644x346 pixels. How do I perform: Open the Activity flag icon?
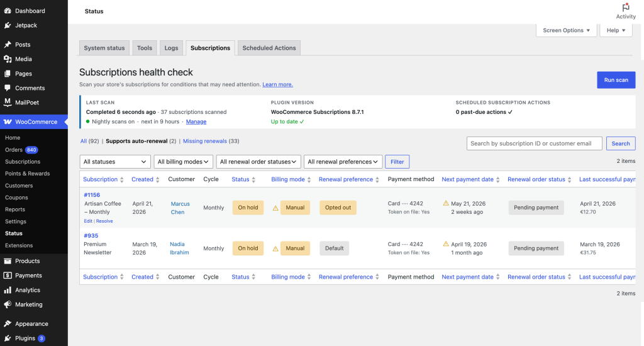tap(626, 8)
